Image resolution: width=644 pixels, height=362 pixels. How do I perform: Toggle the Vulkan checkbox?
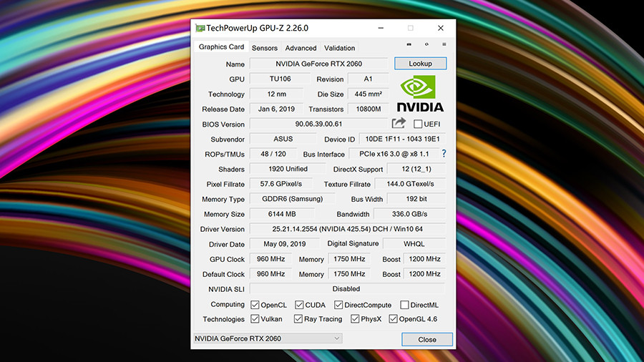[255, 319]
